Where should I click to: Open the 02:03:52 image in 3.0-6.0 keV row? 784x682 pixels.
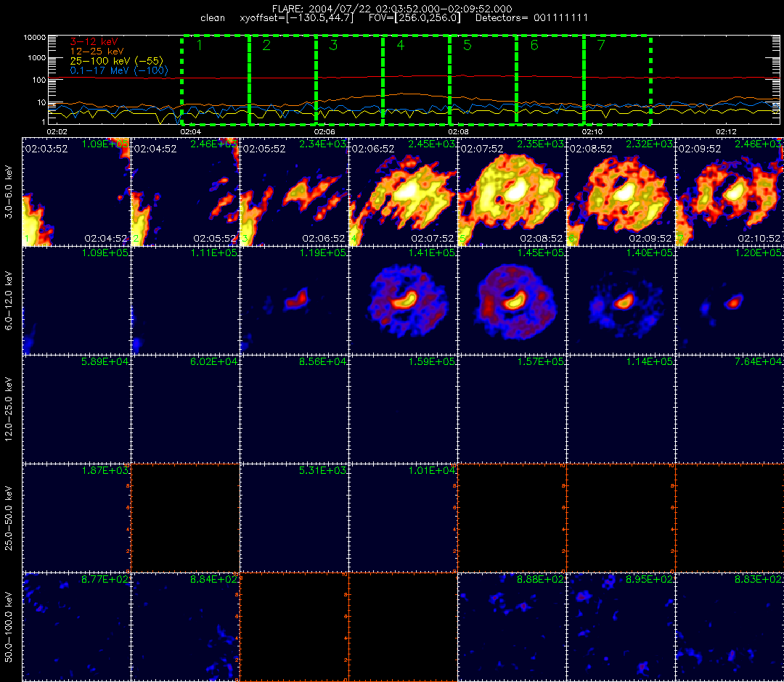pos(76,192)
